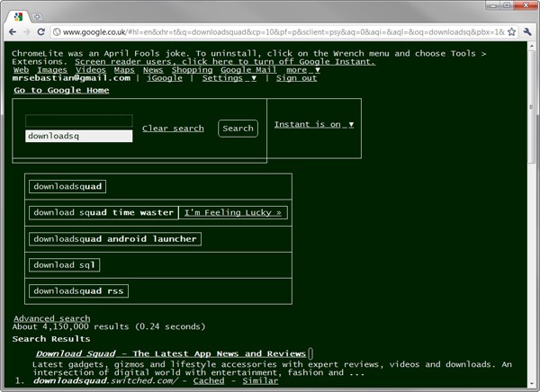
Task: Bookmark the page with the star icon
Action: click(x=512, y=32)
